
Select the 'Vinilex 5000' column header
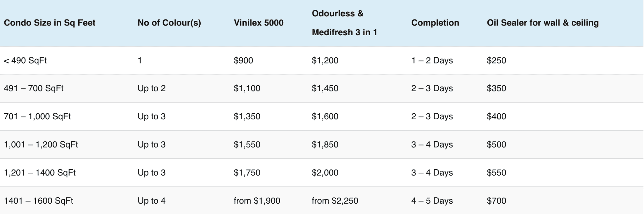258,23
